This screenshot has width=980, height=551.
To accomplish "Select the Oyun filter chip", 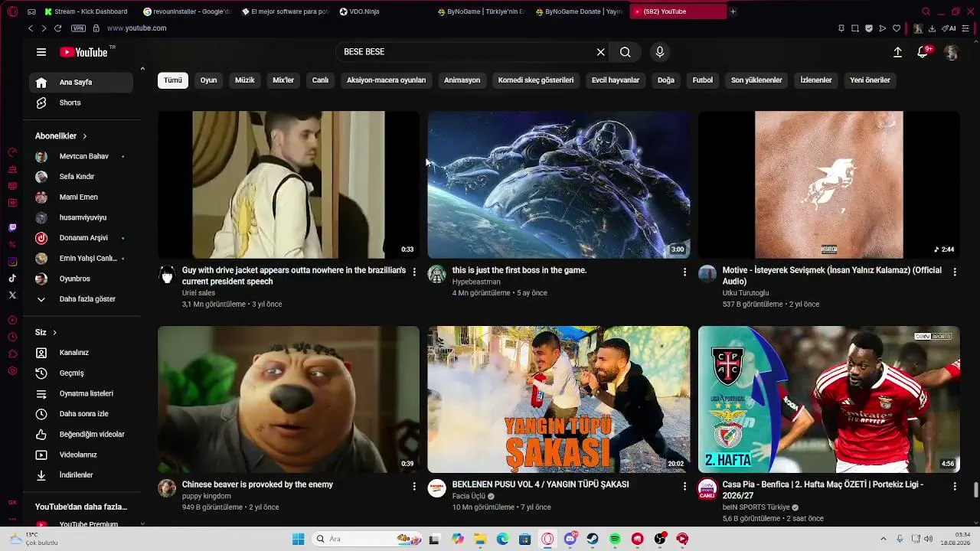I will pos(208,80).
